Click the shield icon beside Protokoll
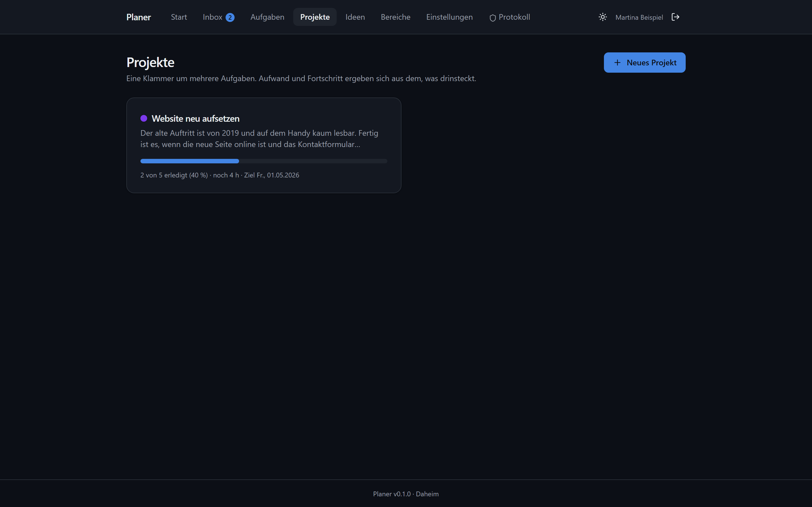The image size is (812, 507). click(493, 18)
